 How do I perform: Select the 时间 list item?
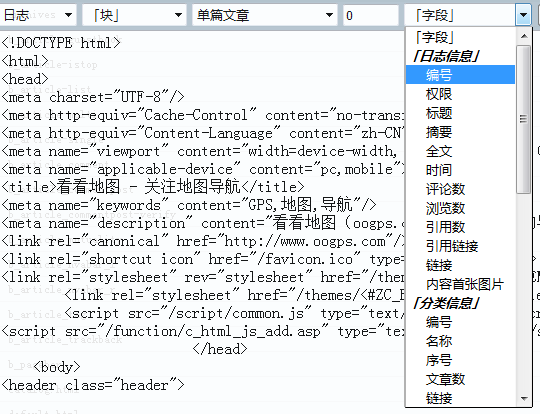(x=460, y=170)
